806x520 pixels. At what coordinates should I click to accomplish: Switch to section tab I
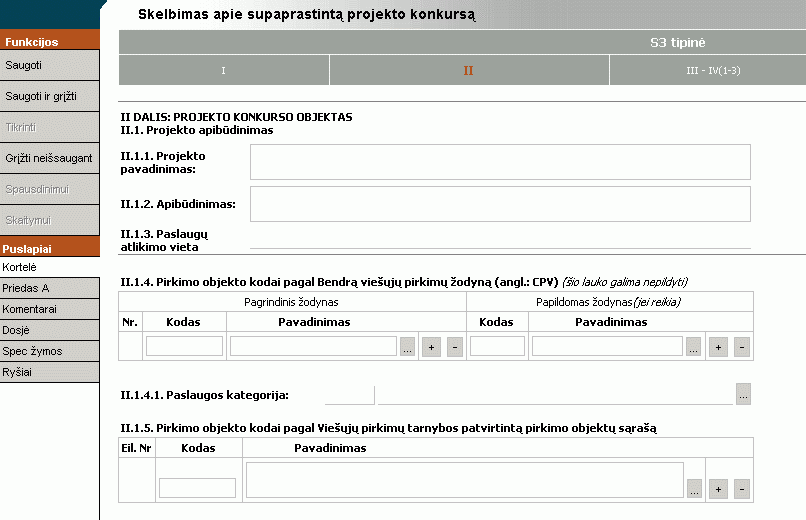click(224, 70)
